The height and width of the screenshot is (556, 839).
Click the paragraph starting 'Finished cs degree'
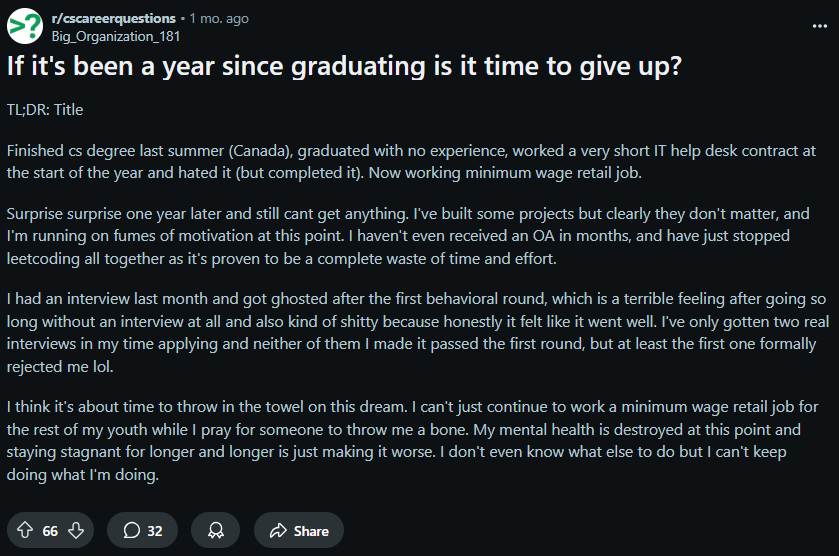[411, 162]
